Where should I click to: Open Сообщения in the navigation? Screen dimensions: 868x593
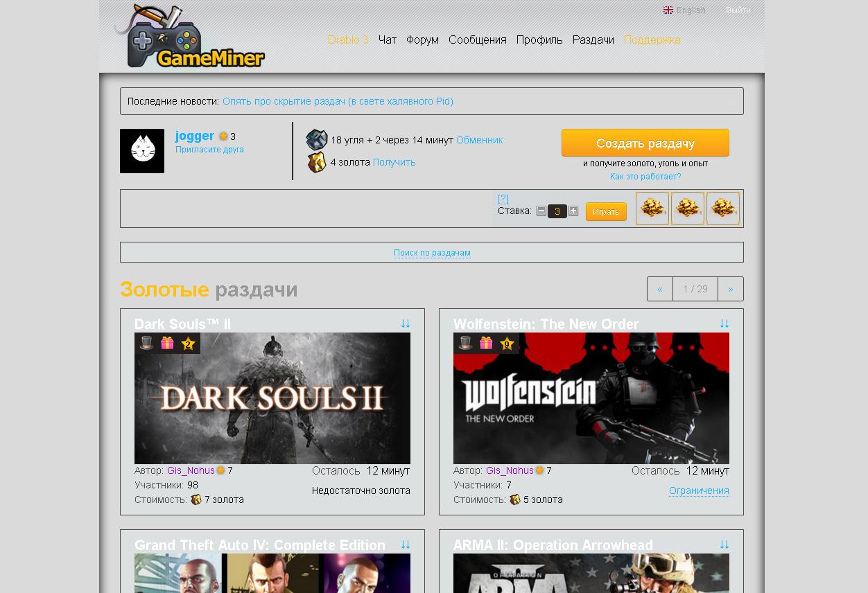[x=478, y=39]
